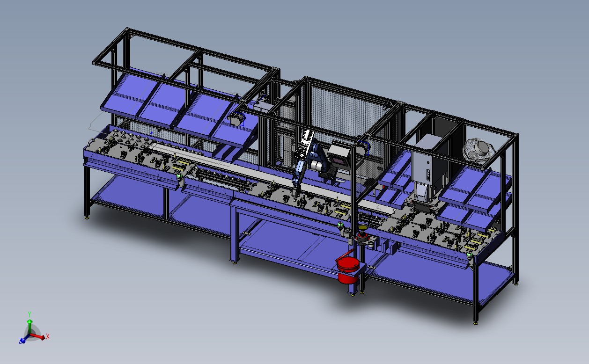Select the lower blue shelf of the left table
589x364 pixels.
[x=126, y=197]
